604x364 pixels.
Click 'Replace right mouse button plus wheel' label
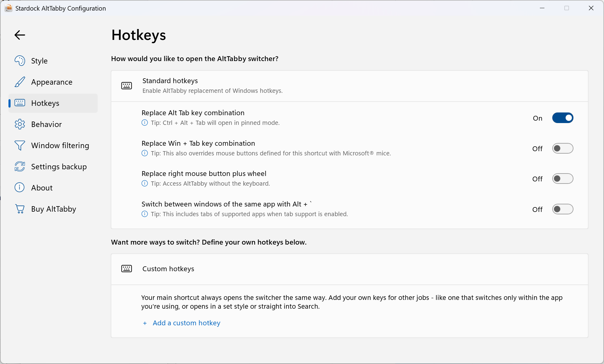(204, 174)
